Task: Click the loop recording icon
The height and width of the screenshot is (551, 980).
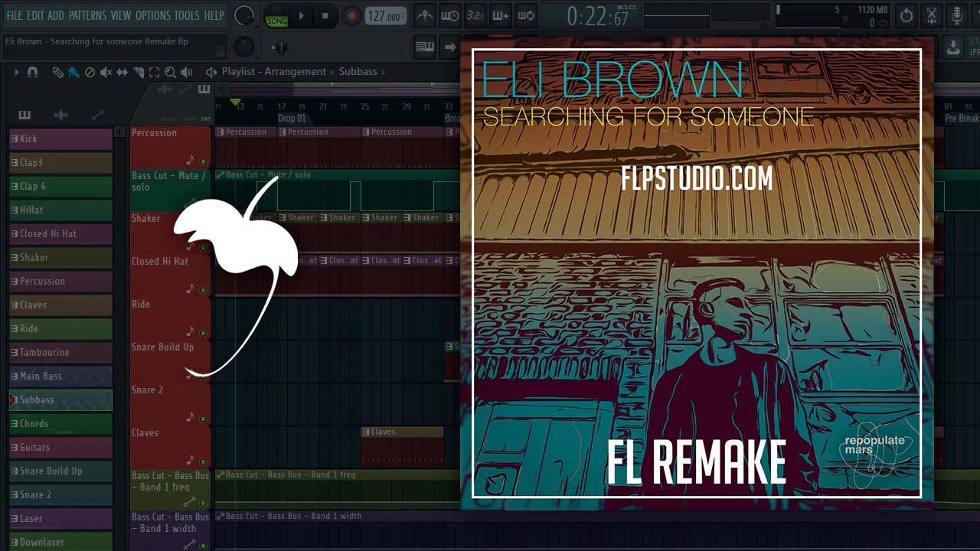Action: click(x=526, y=15)
